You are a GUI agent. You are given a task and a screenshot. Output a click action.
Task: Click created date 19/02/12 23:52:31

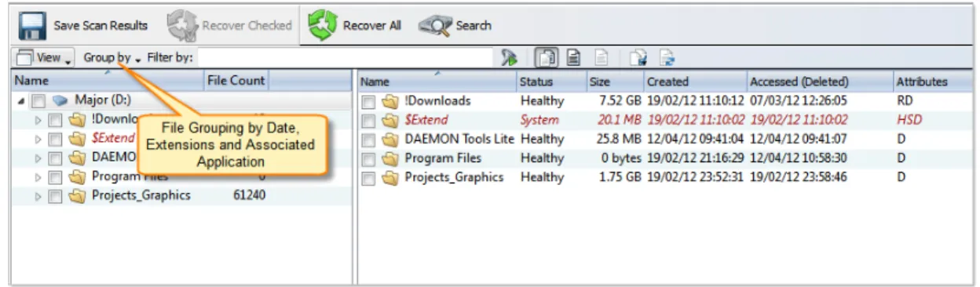pos(695,178)
